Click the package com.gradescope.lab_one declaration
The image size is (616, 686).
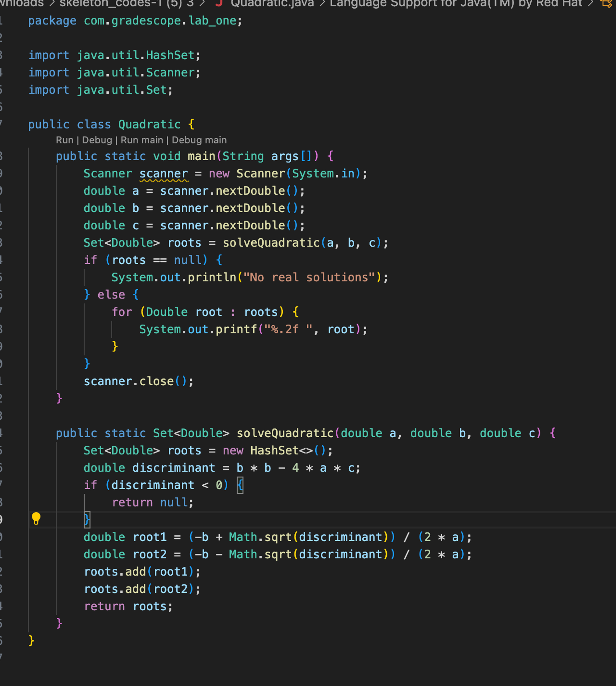(x=135, y=21)
